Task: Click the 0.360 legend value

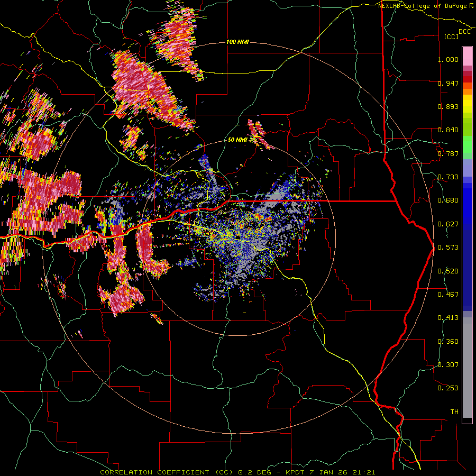Action: point(448,342)
